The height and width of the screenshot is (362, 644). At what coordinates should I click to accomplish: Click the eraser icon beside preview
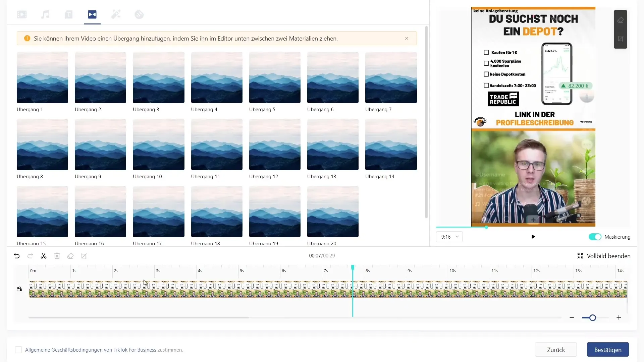(x=621, y=20)
